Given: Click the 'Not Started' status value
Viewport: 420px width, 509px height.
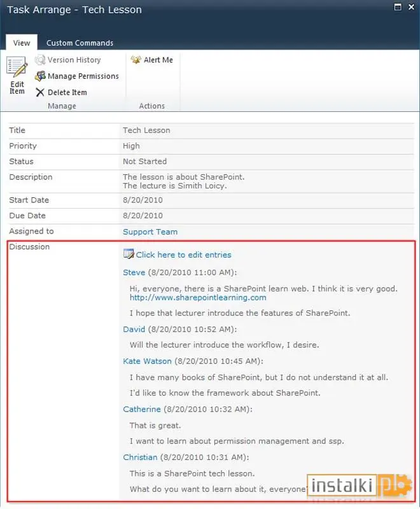Looking at the screenshot, I should (144, 162).
